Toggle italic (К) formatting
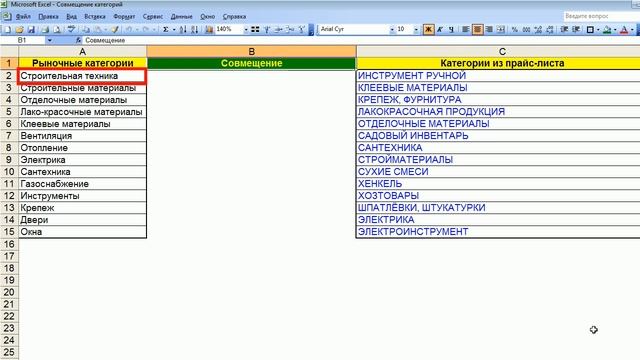Viewport: 640px width, 360px height. [440, 29]
